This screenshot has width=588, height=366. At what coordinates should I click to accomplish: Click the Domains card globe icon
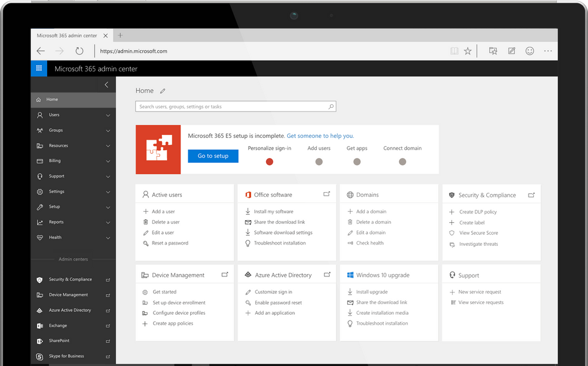click(x=350, y=195)
